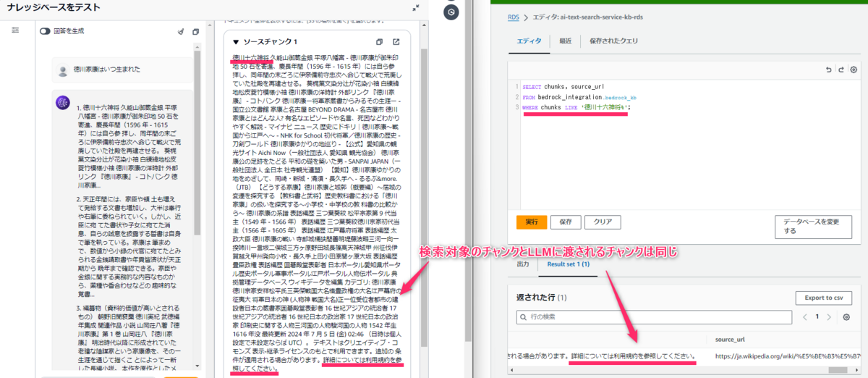
Task: Run the query with 実行 button
Action: click(x=532, y=222)
